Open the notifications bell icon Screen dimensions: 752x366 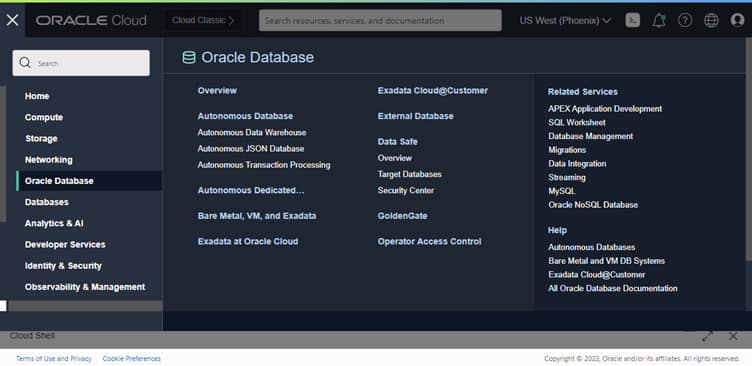pos(659,20)
